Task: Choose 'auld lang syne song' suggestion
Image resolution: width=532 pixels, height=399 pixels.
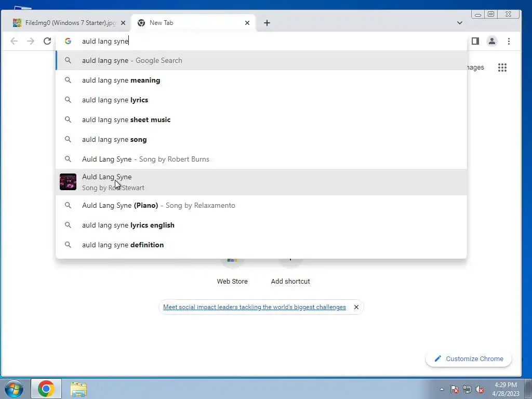Action: 261,139
